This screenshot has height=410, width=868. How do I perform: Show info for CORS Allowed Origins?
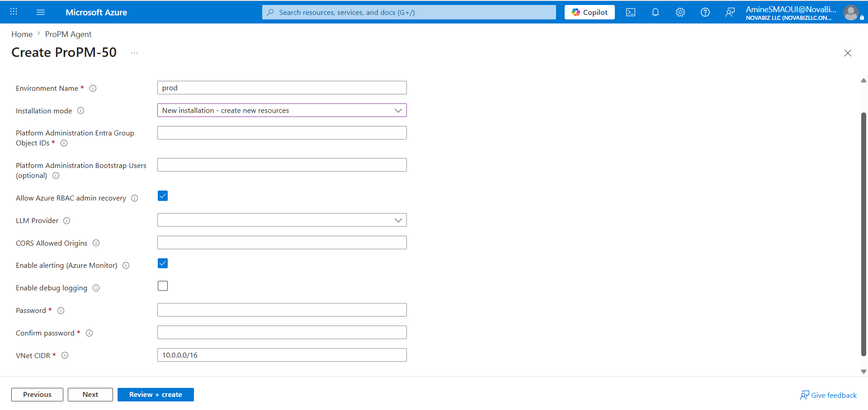pos(96,243)
